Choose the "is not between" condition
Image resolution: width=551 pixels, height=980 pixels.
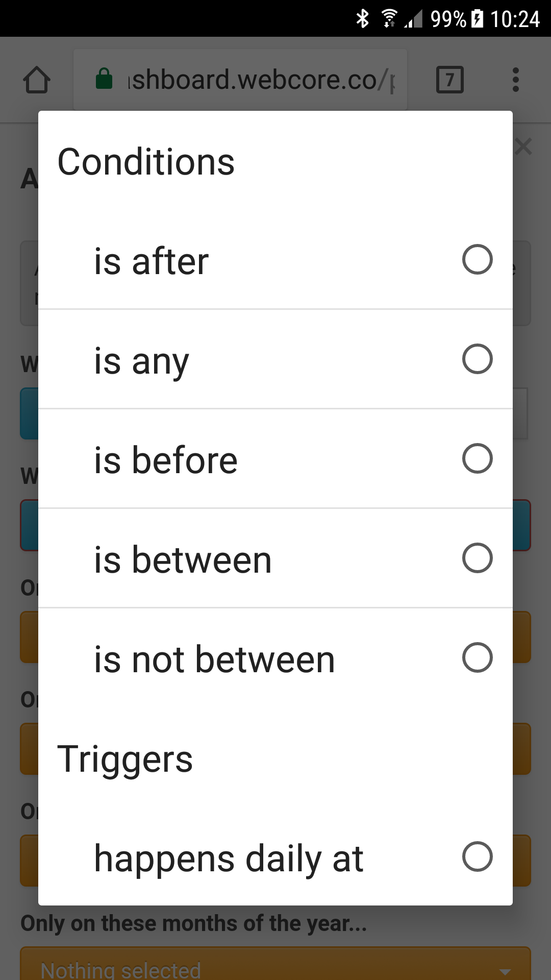point(275,657)
